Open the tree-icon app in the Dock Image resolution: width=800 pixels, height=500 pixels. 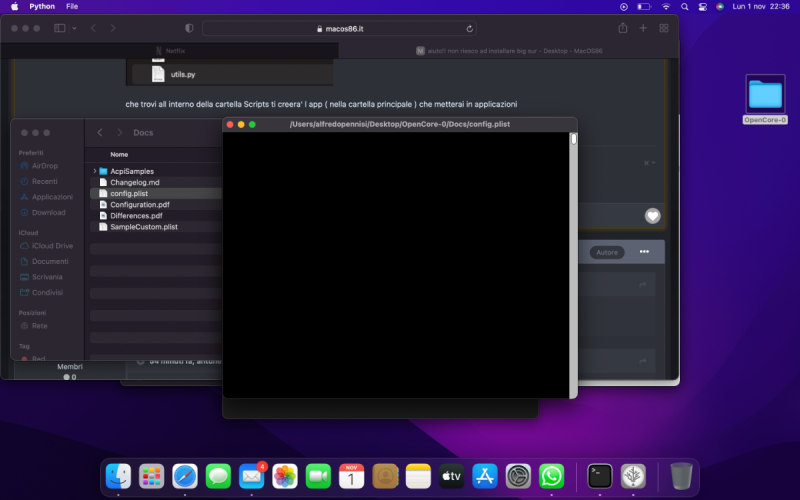coord(633,476)
